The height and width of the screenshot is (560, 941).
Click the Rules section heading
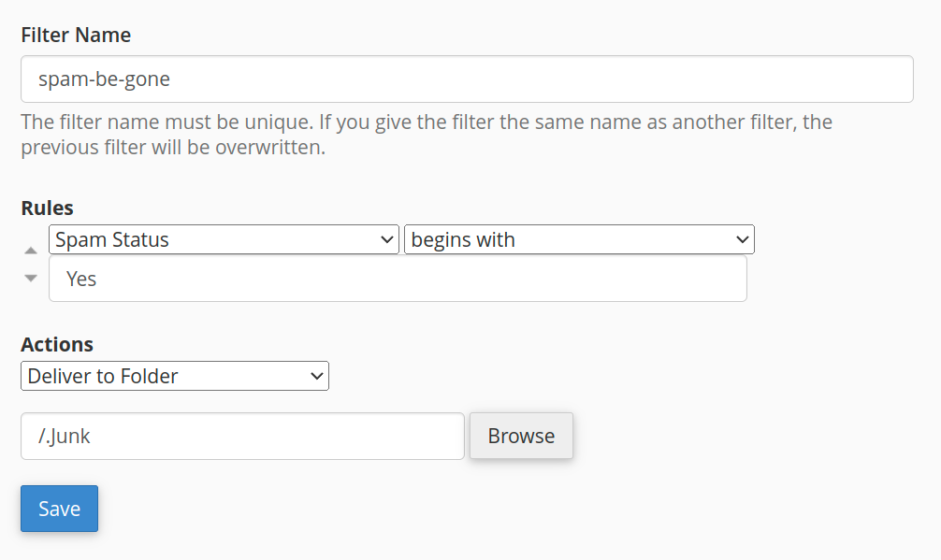coord(47,208)
